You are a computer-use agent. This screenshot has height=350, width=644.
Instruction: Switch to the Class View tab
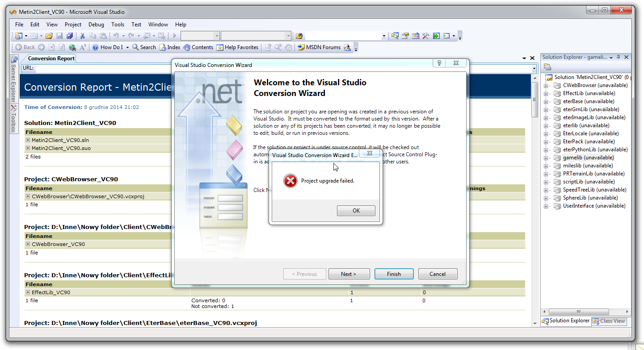point(609,321)
